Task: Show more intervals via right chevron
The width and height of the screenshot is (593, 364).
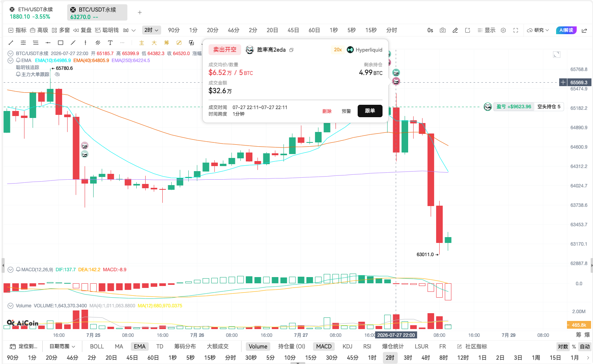Action: coord(588,358)
